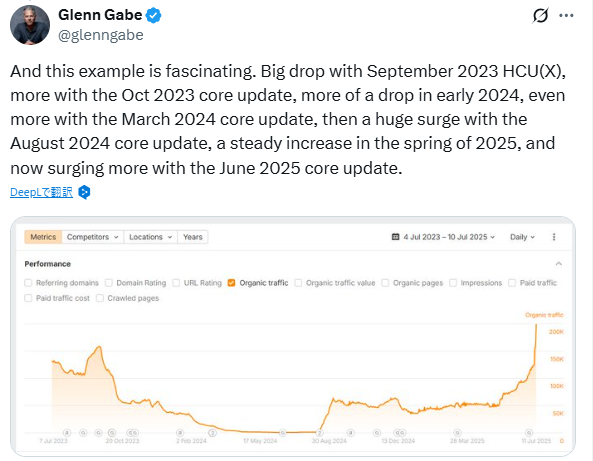Click the calendar icon beside date range
The image size is (593, 461).
[395, 237]
